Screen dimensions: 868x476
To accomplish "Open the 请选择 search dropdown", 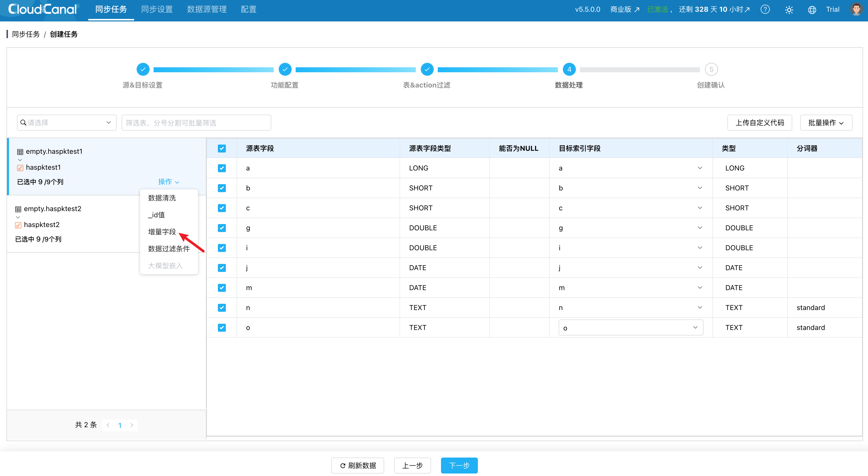I will (66, 123).
